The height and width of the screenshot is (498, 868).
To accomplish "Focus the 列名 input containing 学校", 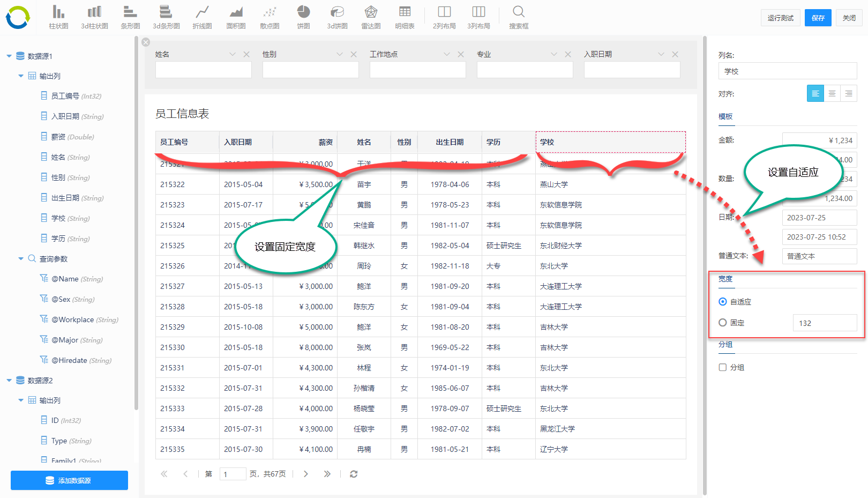I will tap(788, 71).
